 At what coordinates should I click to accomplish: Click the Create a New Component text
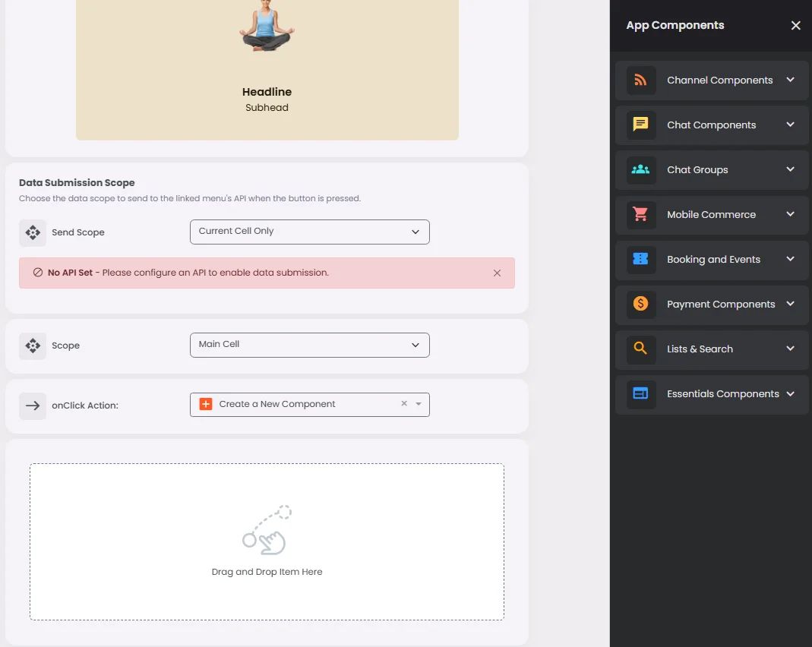[x=277, y=404]
